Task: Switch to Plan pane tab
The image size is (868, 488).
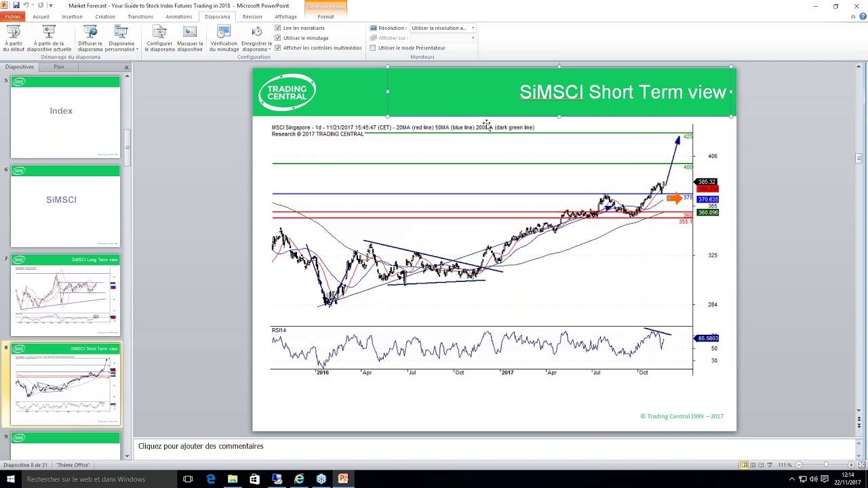Action: [59, 67]
